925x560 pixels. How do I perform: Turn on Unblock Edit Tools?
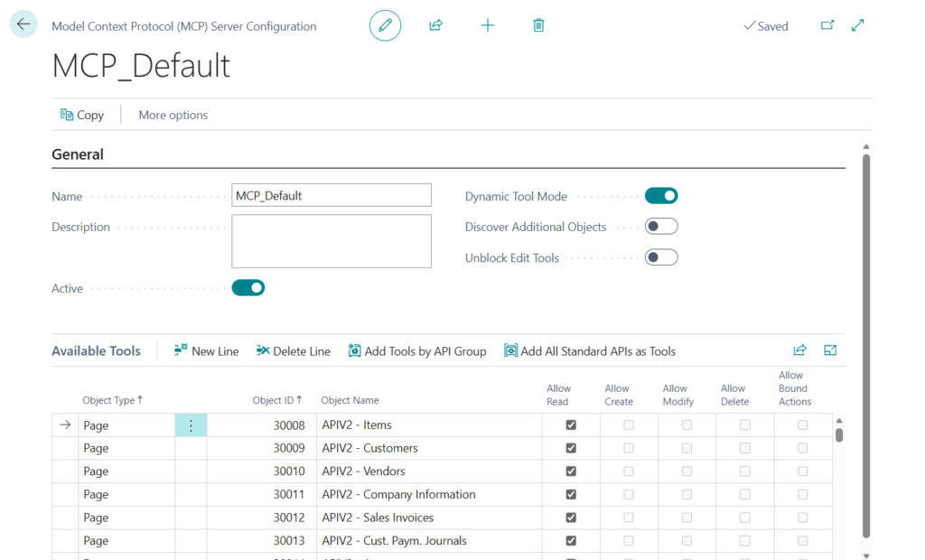661,257
